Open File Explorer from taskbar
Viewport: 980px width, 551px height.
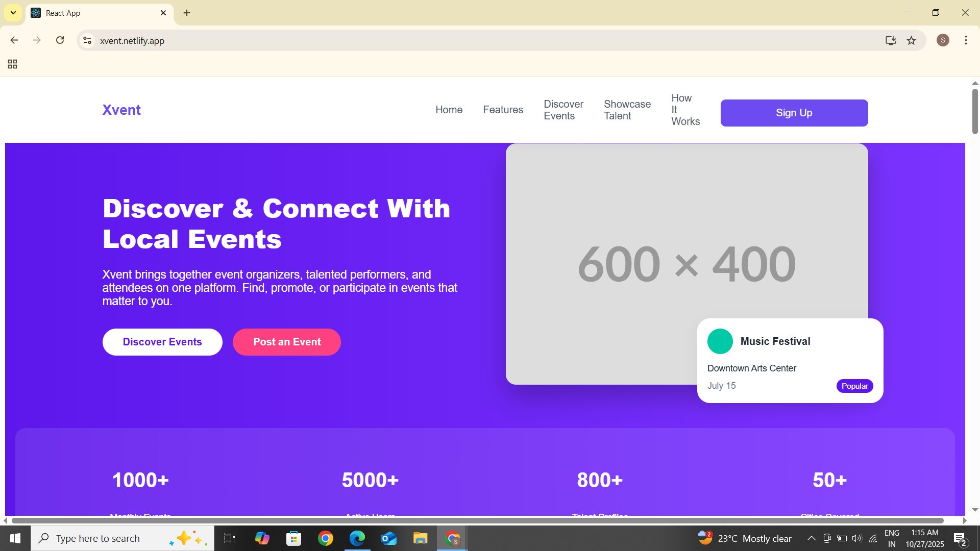tap(420, 538)
